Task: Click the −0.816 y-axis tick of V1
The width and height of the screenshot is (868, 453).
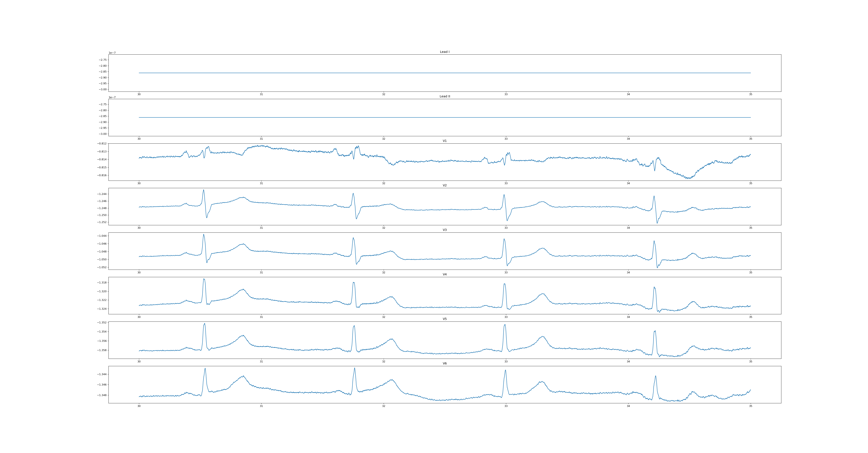Action: tap(102, 175)
